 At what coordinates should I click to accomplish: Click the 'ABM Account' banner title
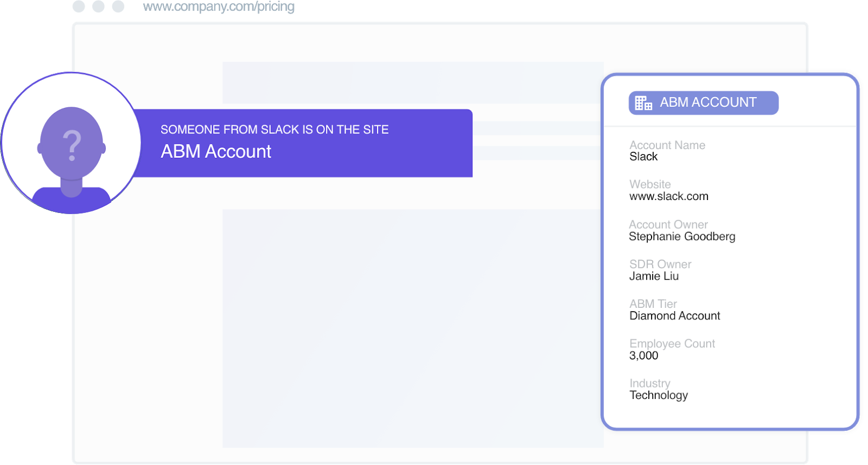pos(216,151)
